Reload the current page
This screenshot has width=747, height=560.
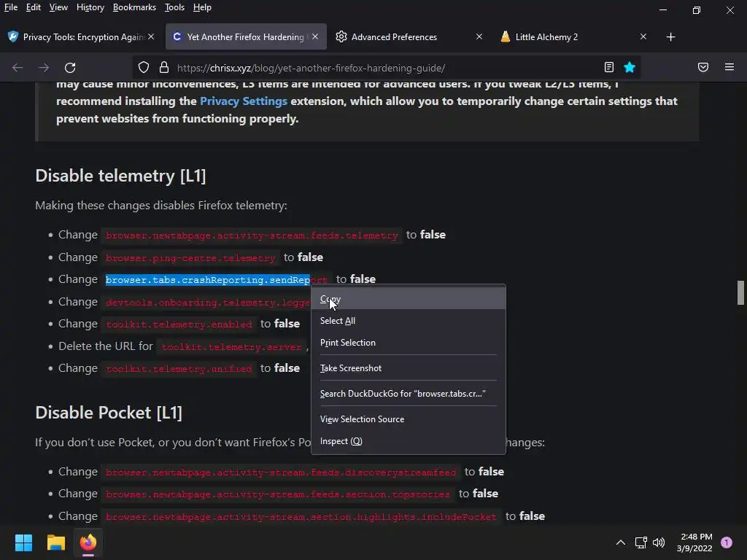coord(70,68)
